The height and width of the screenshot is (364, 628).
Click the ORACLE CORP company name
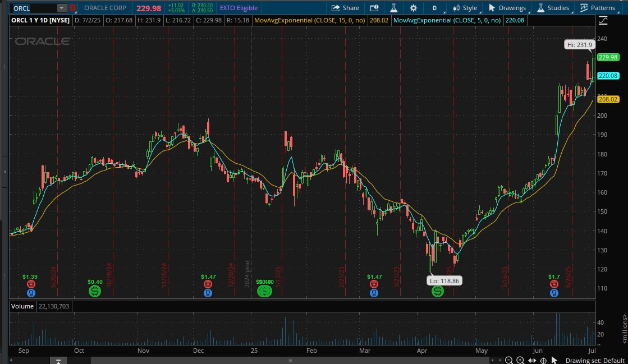(105, 8)
